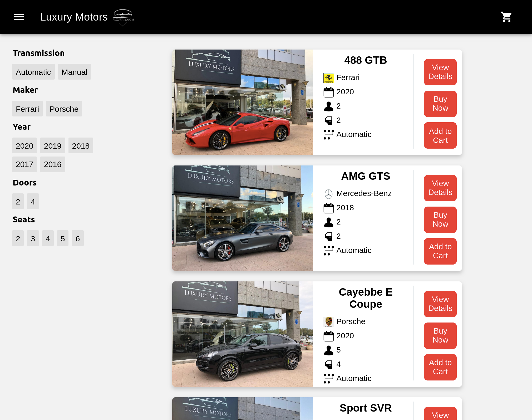Filter by Automatic transmission
This screenshot has width=532, height=420.
[x=33, y=72]
